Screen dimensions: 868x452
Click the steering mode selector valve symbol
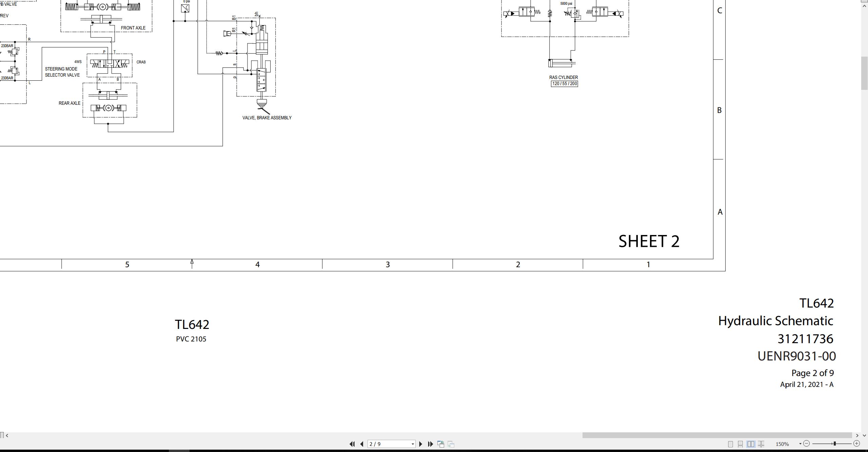(x=110, y=63)
